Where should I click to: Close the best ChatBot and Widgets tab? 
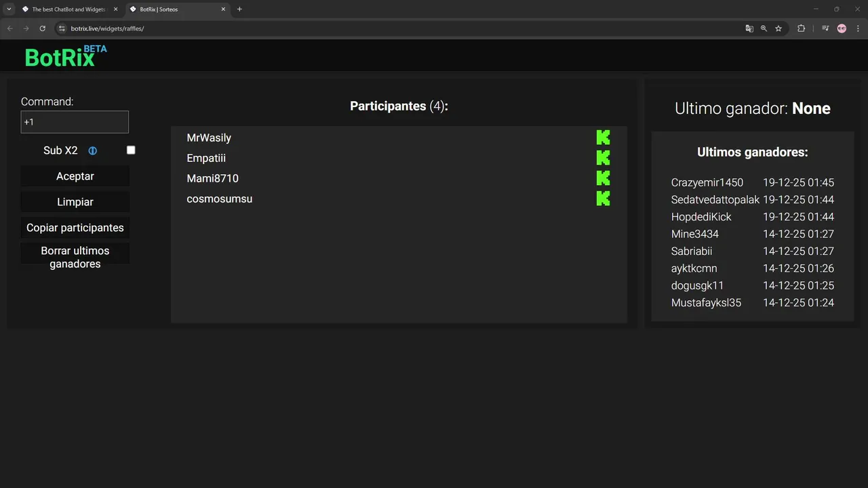[x=115, y=9]
